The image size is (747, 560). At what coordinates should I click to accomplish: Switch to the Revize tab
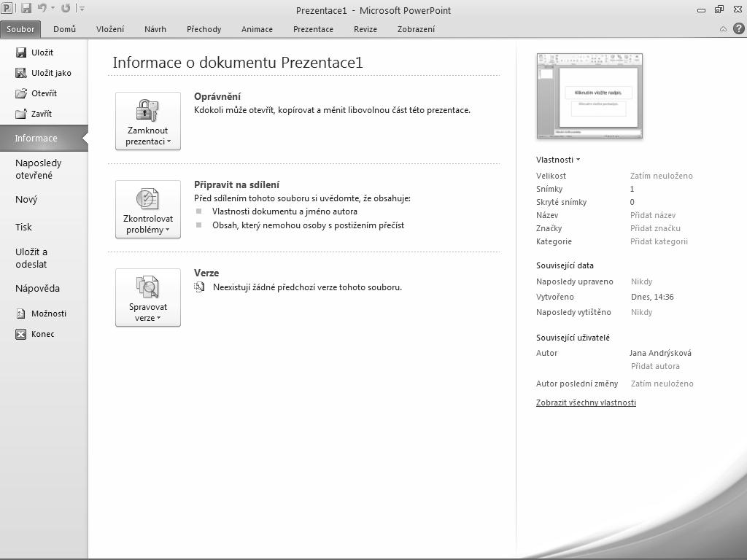(365, 29)
